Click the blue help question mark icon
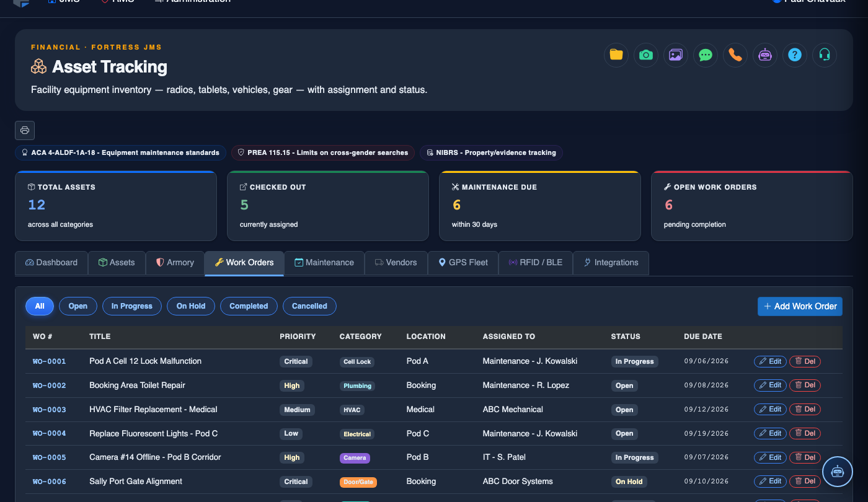Screen dimensions: 868x502 (795, 55)
